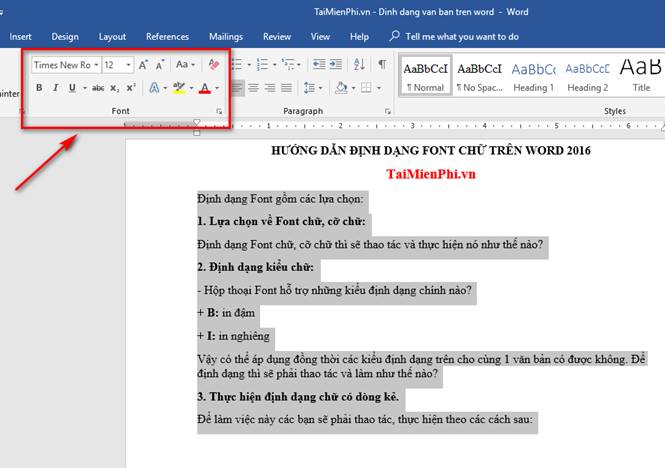
Task: Toggle Show/Hide paragraph marks
Action: [x=382, y=64]
